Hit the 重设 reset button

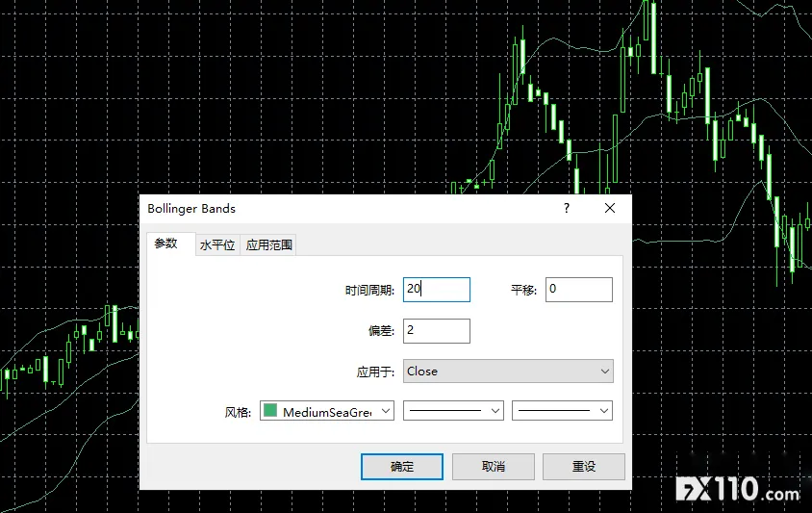pyautogui.click(x=583, y=467)
